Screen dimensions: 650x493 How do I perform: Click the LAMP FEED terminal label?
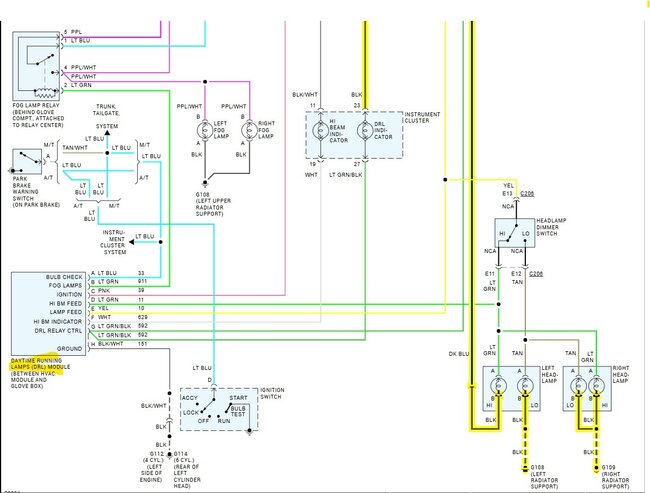66,312
